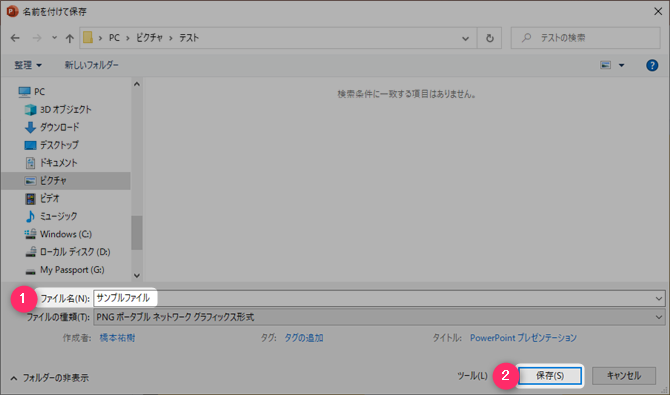This screenshot has width=670, height=395.
Task: Select PC in the address path
Action: (114, 38)
